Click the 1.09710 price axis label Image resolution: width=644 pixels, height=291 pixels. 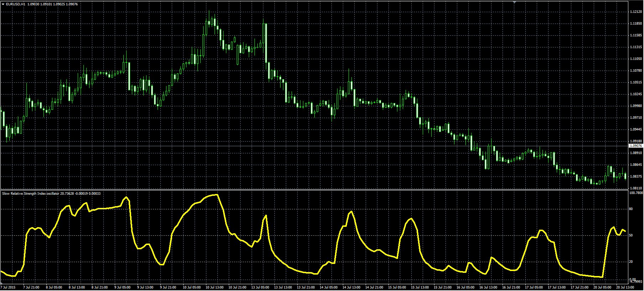[x=636, y=118]
